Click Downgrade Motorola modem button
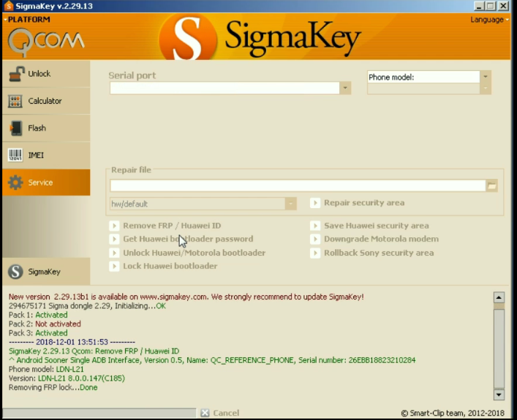Image resolution: width=517 pixels, height=420 pixels. coord(374,239)
